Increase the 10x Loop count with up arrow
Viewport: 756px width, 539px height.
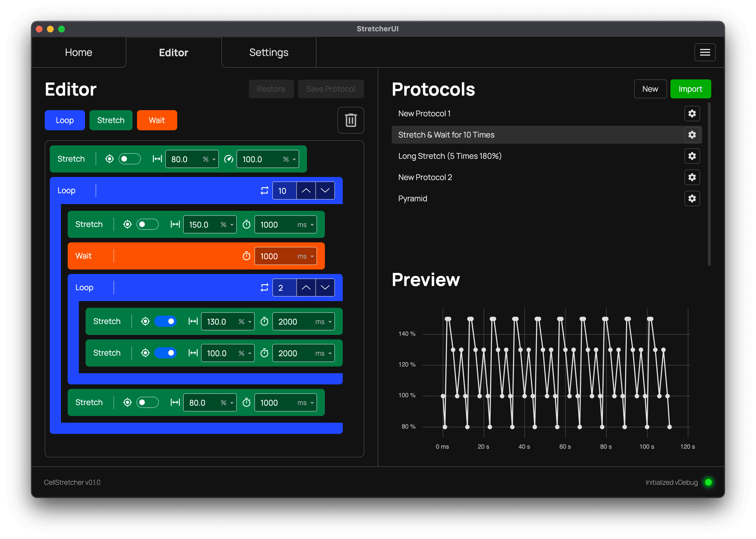[306, 190]
